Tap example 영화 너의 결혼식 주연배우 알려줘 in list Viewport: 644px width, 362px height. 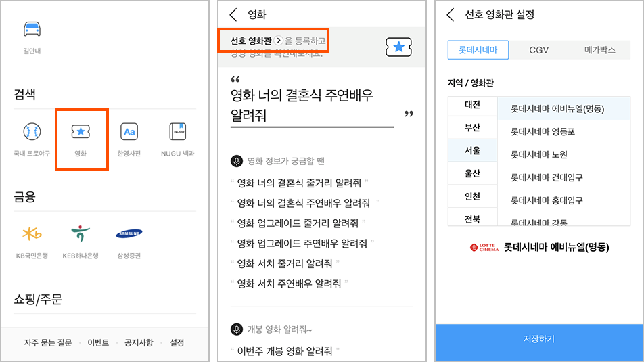click(x=304, y=203)
